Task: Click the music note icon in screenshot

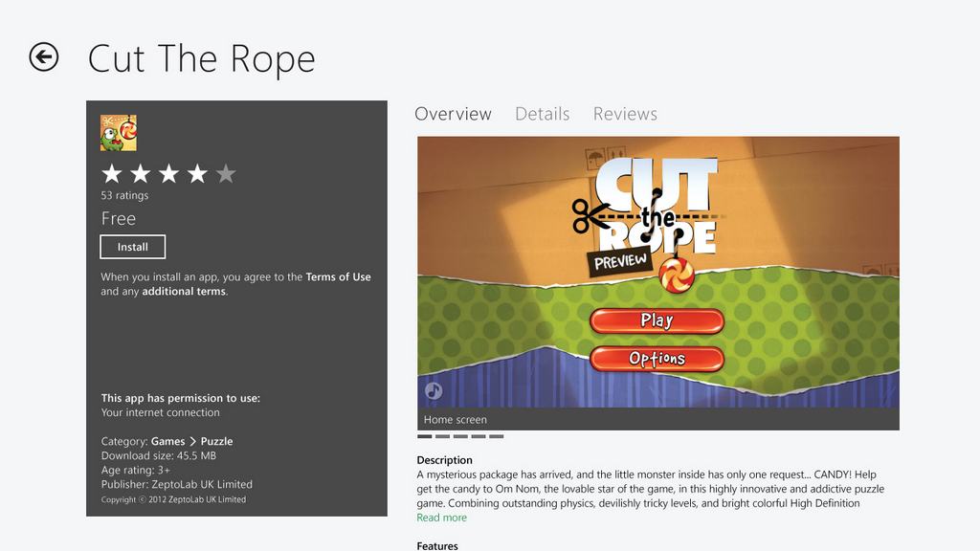Action: pos(434,390)
